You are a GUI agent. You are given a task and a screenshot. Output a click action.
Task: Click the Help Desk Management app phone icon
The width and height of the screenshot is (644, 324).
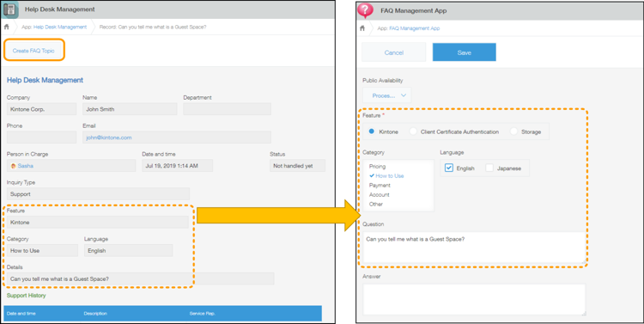[9, 9]
